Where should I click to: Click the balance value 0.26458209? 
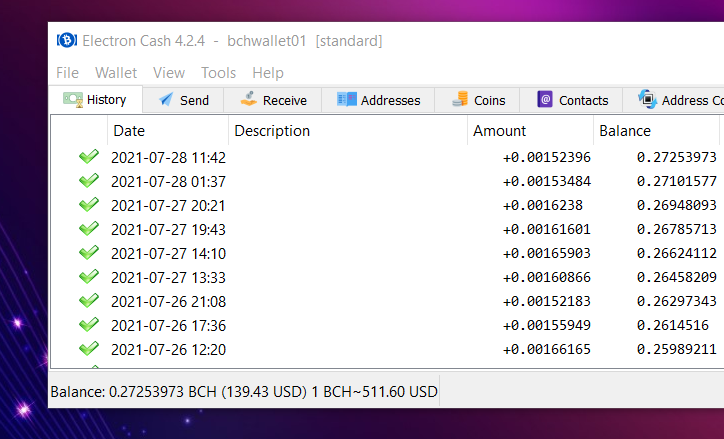coord(677,277)
